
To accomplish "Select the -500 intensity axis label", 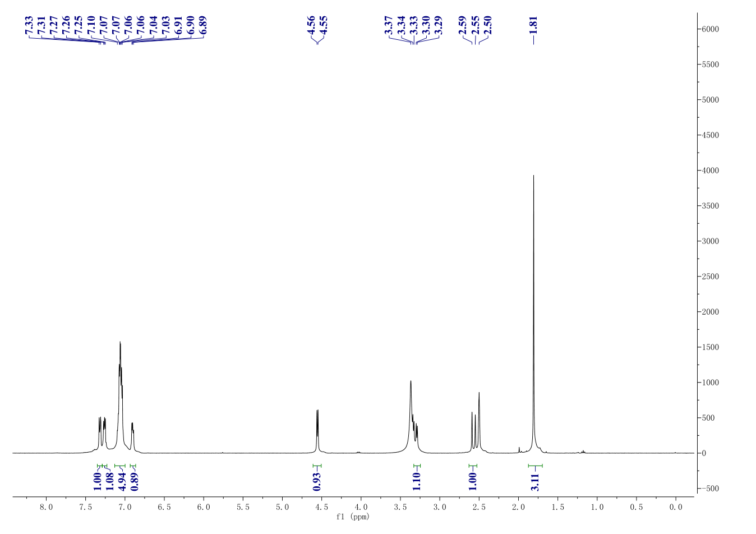I will pyautogui.click(x=709, y=489).
